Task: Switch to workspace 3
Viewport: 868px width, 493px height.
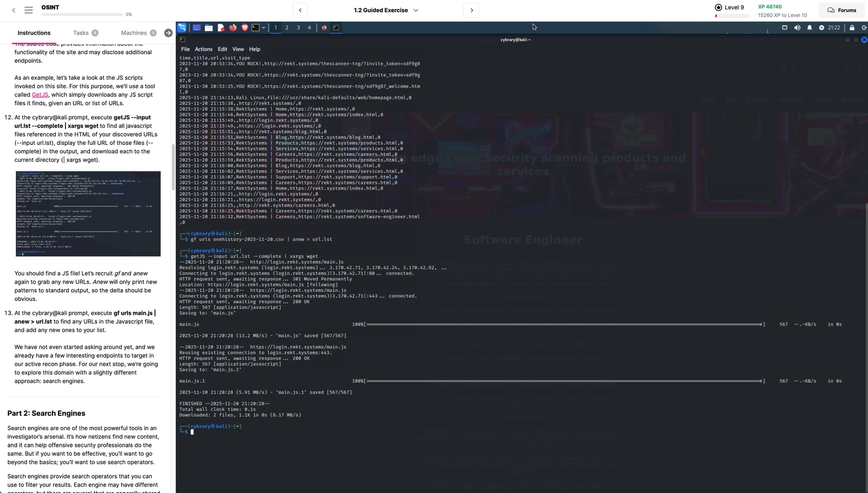Action: [298, 28]
